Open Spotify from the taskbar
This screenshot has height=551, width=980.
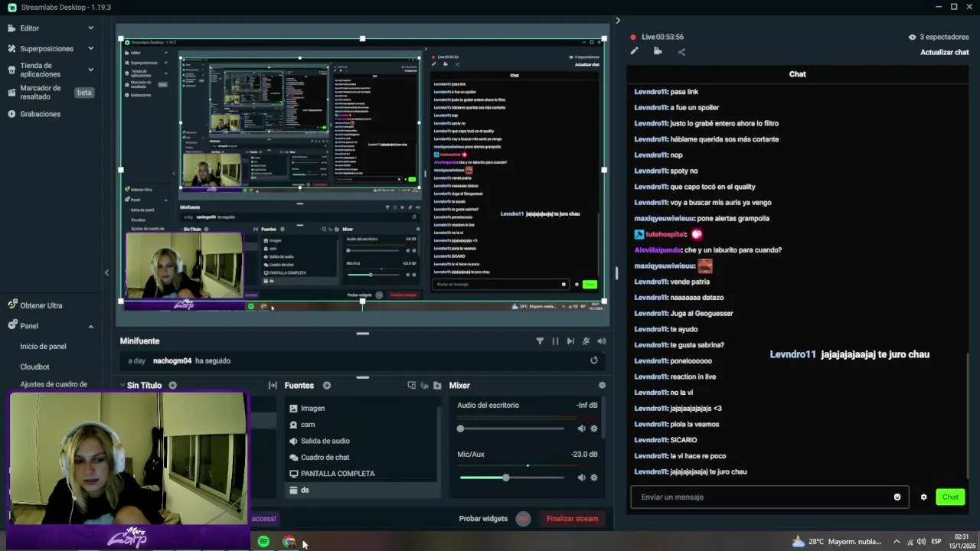click(x=263, y=542)
